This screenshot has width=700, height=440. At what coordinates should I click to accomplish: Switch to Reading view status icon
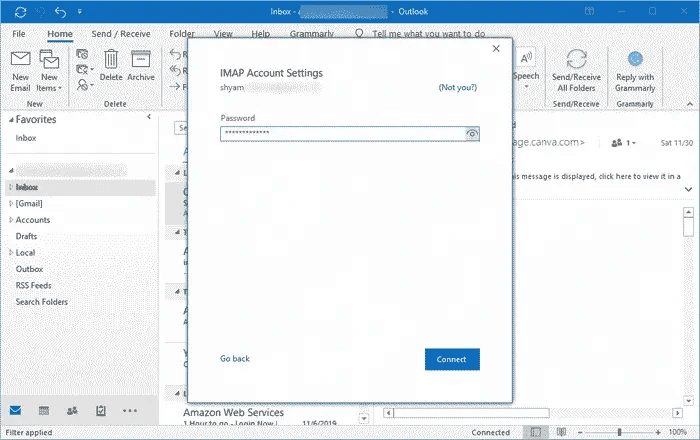[561, 432]
